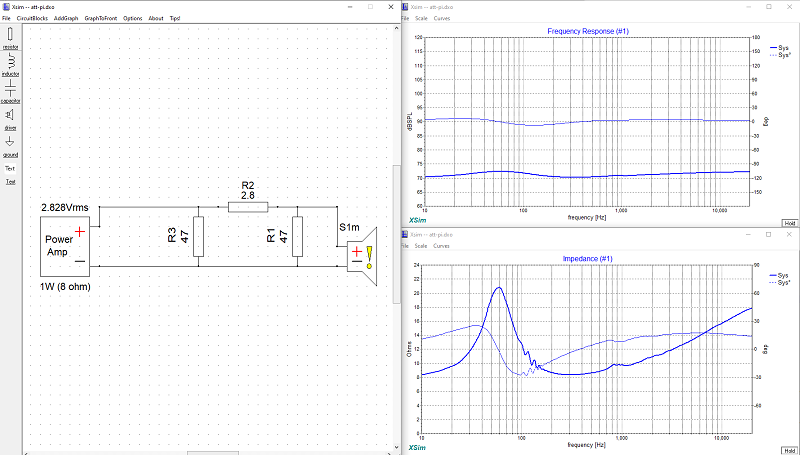800x455 pixels.
Task: Minimize the Frequency Response window
Action: tap(749, 7)
